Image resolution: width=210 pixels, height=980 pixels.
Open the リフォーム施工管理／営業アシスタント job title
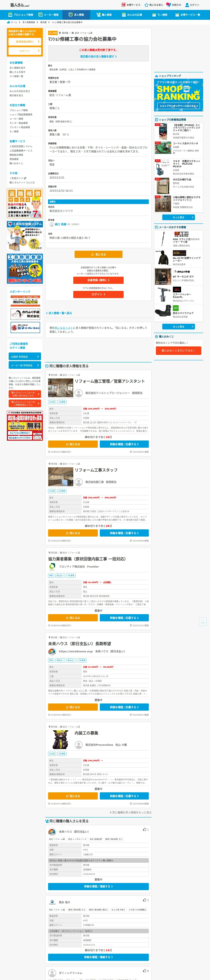[x=110, y=381]
